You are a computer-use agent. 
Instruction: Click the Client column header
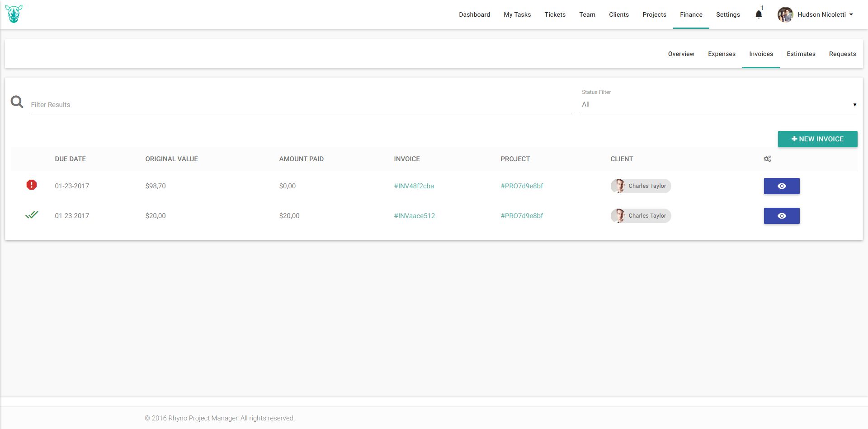622,159
